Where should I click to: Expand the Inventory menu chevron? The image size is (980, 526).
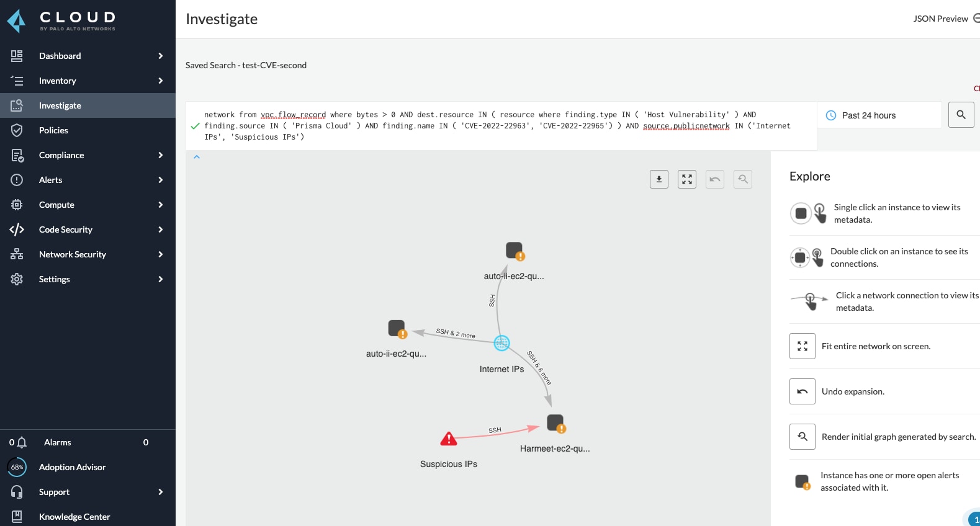pos(161,81)
